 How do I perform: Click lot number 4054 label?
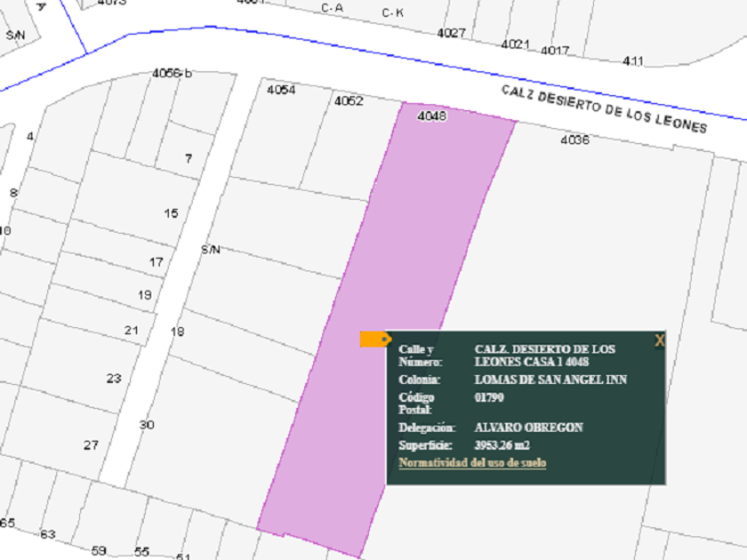coord(281,90)
